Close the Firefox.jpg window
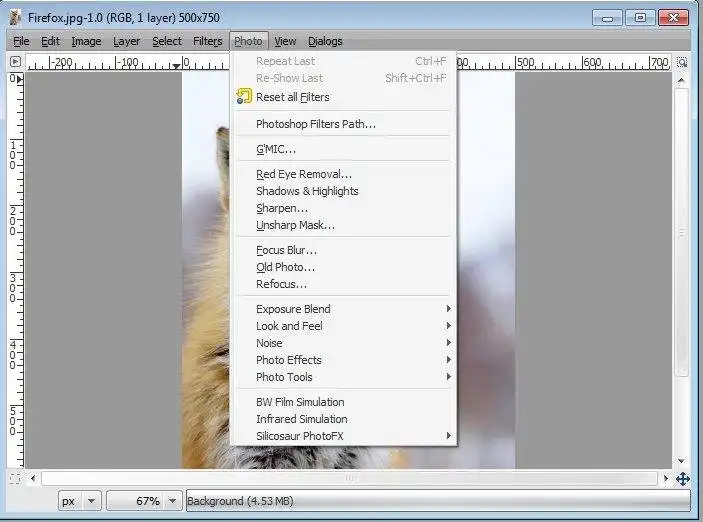 pos(673,18)
